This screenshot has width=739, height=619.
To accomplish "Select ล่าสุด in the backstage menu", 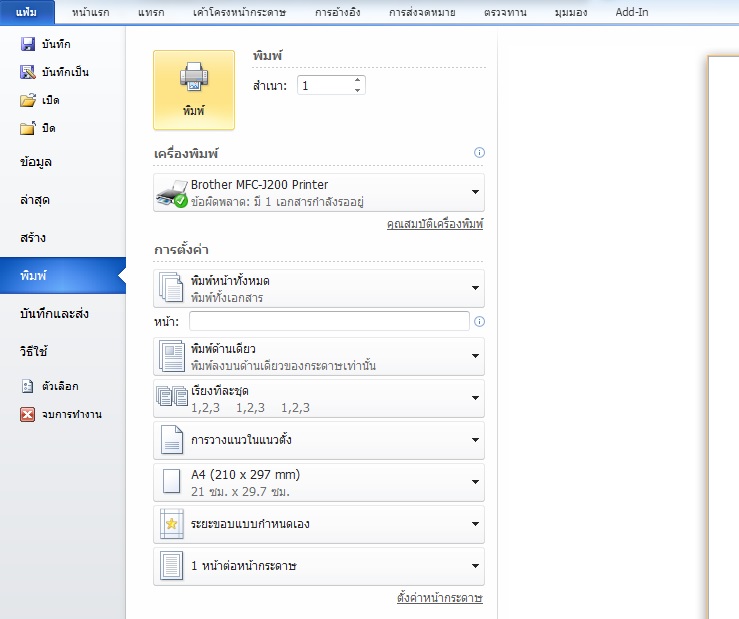I will click(63, 200).
